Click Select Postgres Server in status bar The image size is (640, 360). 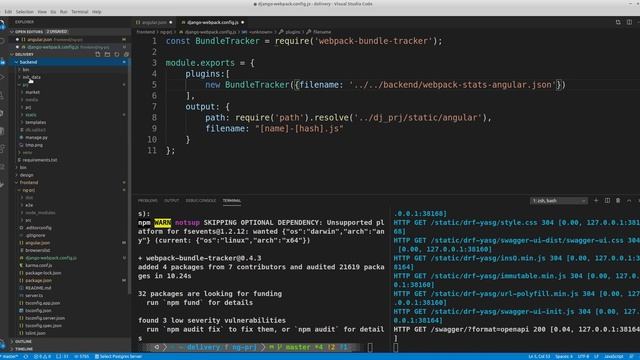(118, 357)
